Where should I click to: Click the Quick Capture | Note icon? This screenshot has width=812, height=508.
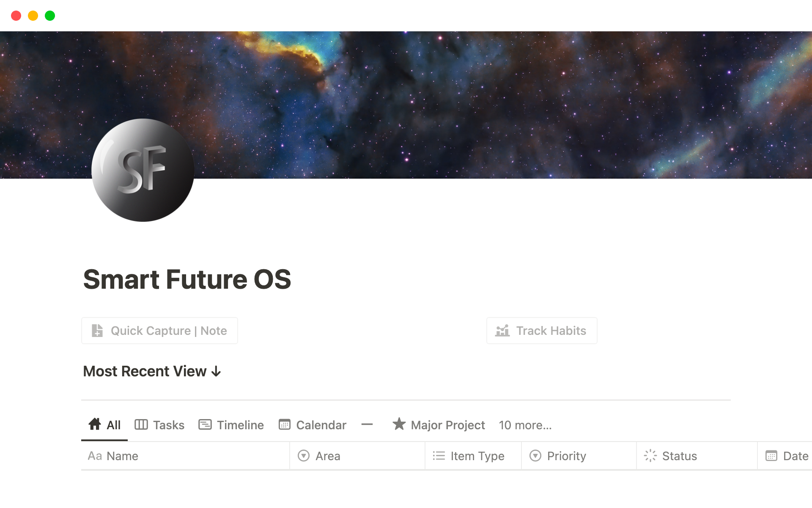(x=98, y=331)
